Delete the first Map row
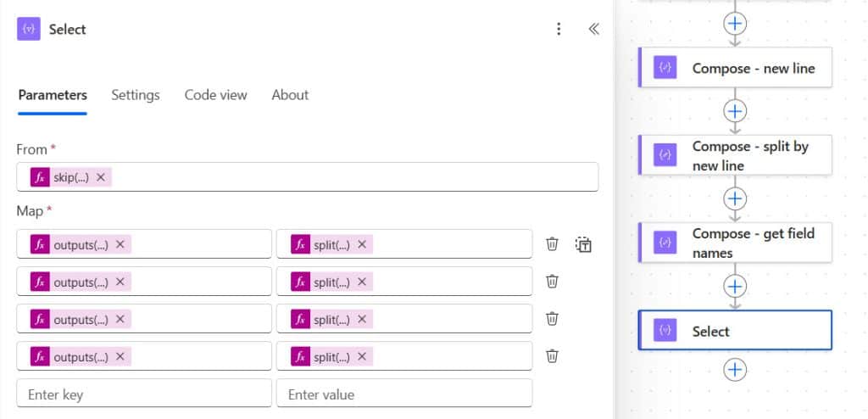This screenshot has width=868, height=419. (552, 244)
